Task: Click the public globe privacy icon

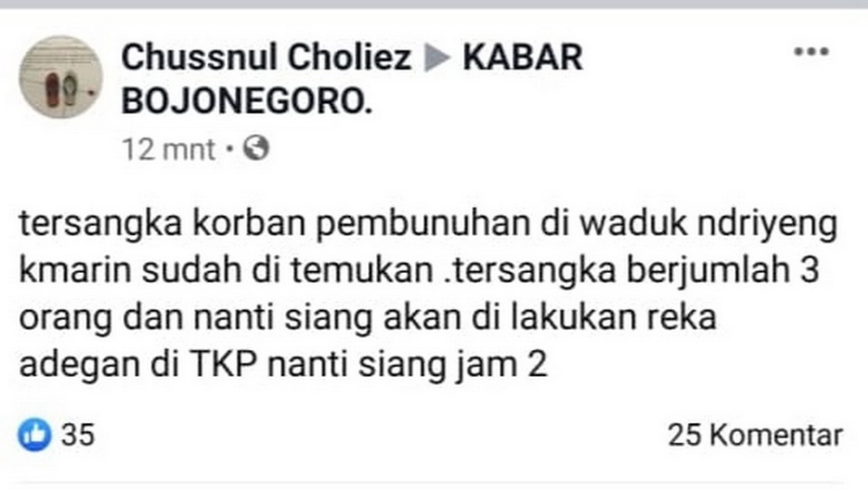Action: (x=256, y=148)
